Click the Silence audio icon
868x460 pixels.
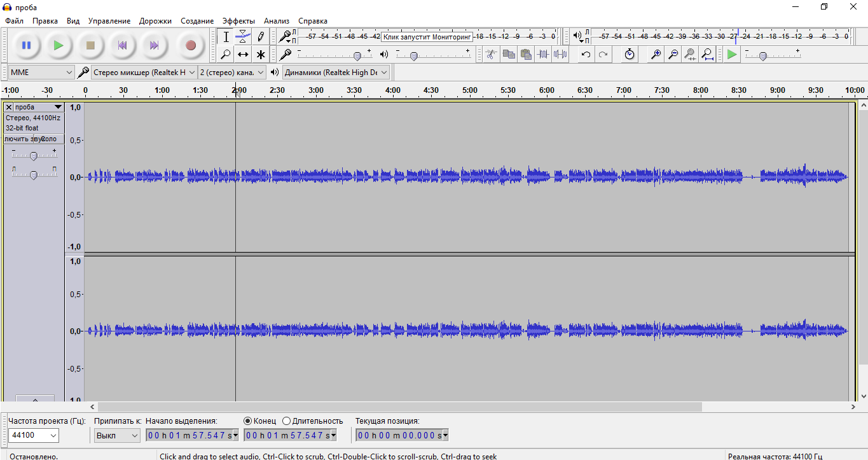(x=560, y=54)
